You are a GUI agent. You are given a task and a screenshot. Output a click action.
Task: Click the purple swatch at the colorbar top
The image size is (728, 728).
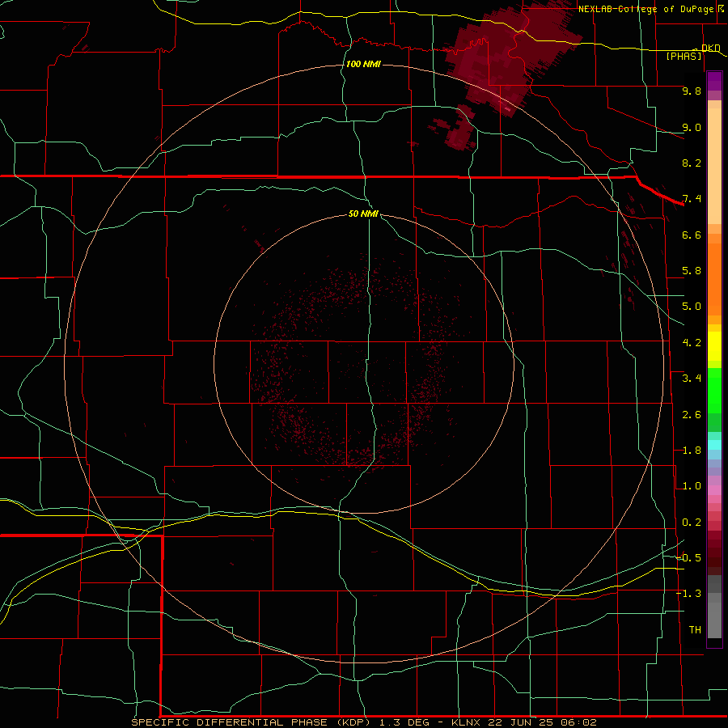714,81
